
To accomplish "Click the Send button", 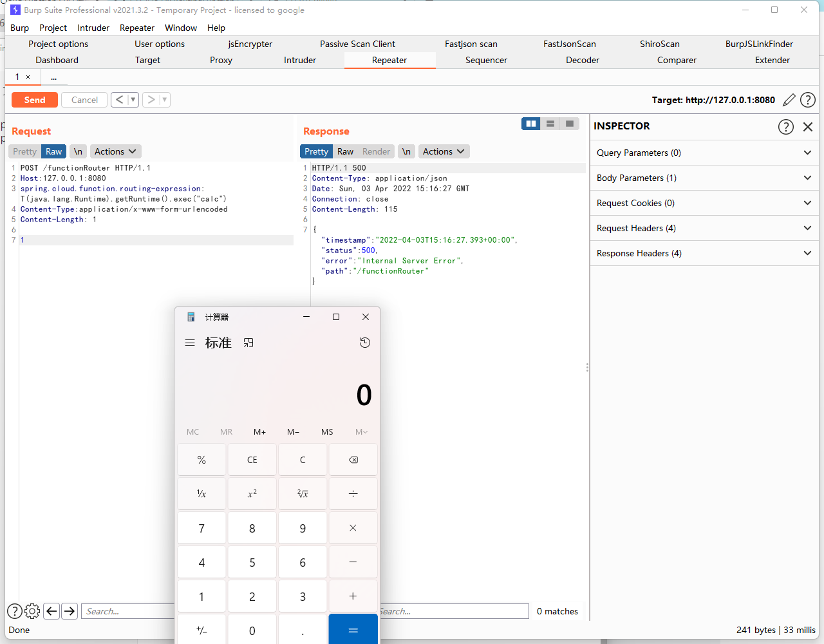I will click(x=35, y=100).
